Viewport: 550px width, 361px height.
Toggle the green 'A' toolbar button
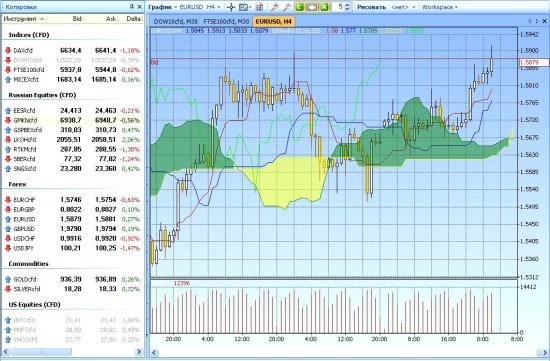click(324, 7)
